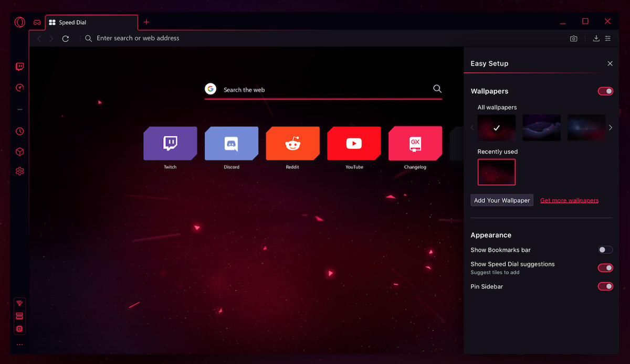Click the Search the web field
Image resolution: width=630 pixels, height=364 pixels.
click(x=323, y=90)
